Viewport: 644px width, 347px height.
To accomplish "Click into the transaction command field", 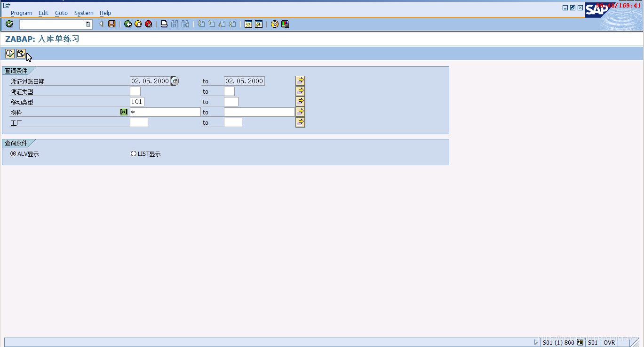I will tap(52, 24).
